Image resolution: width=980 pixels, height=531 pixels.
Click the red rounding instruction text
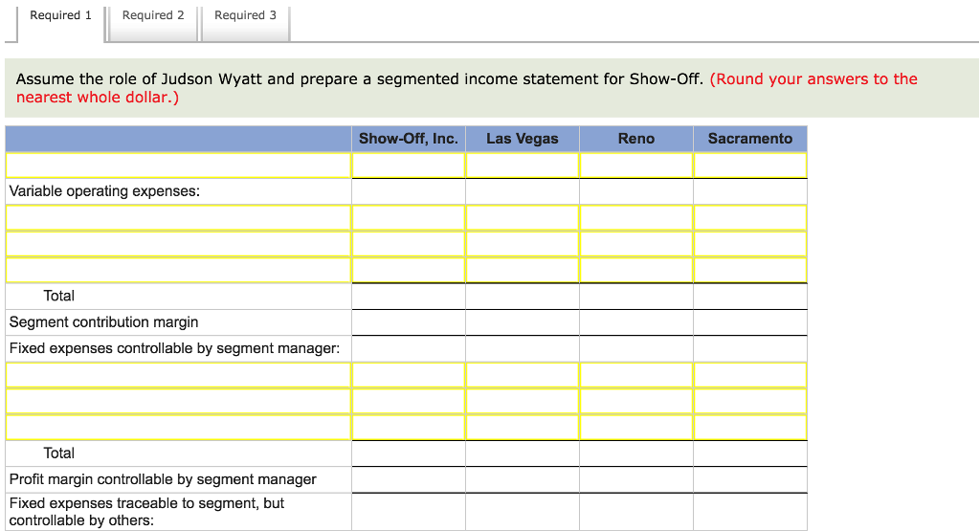click(x=467, y=88)
